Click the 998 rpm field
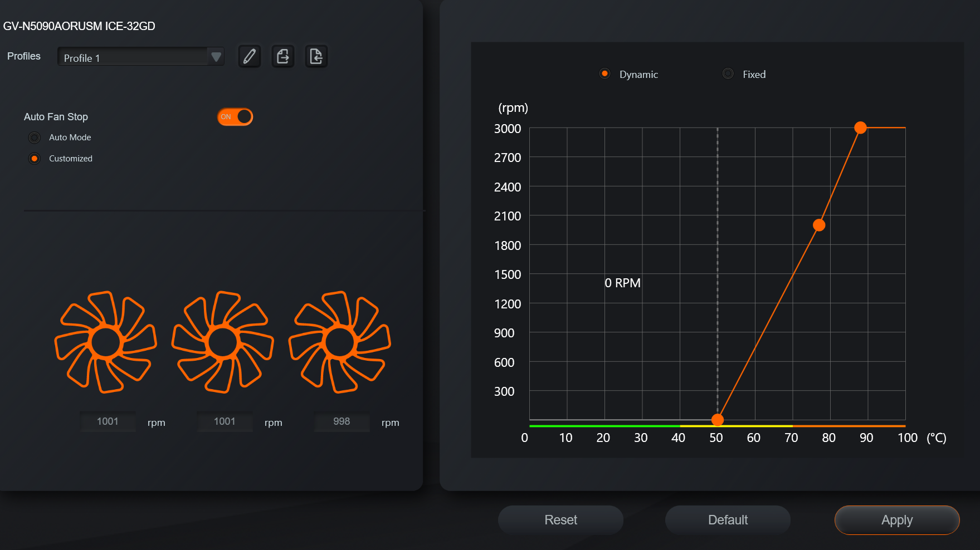 (x=342, y=421)
